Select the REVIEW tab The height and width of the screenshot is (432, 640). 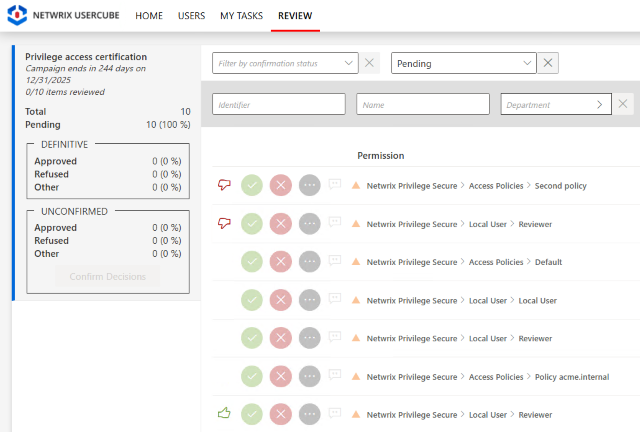pos(295,16)
